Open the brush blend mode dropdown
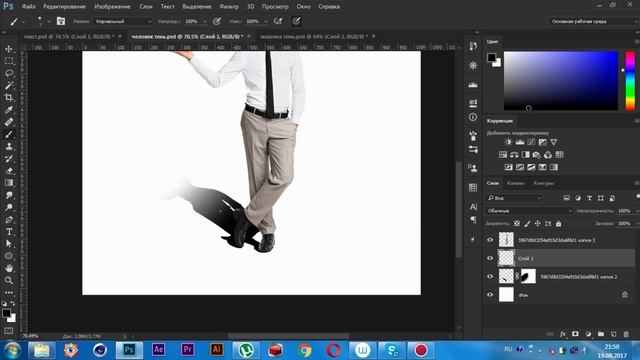The image size is (640, 360). (x=124, y=21)
